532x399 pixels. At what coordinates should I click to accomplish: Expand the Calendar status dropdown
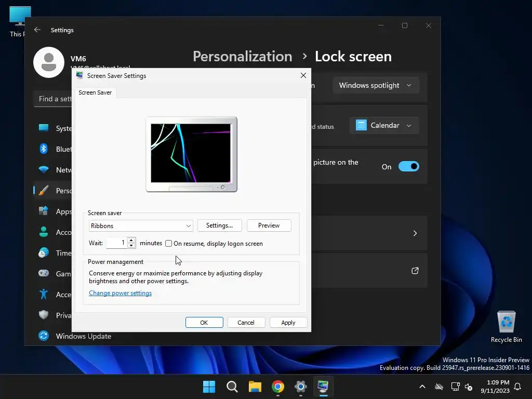coord(384,126)
